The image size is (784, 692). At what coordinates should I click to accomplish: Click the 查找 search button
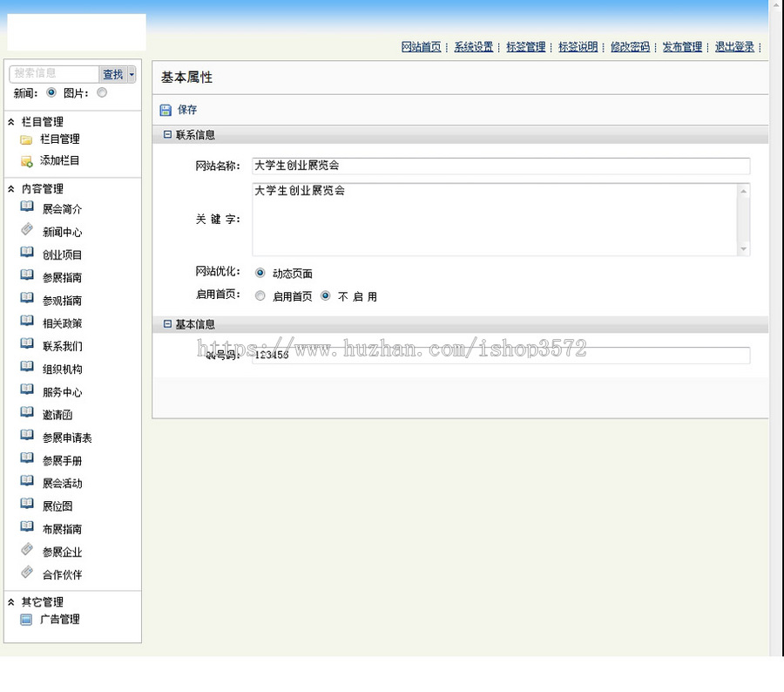coord(113,74)
